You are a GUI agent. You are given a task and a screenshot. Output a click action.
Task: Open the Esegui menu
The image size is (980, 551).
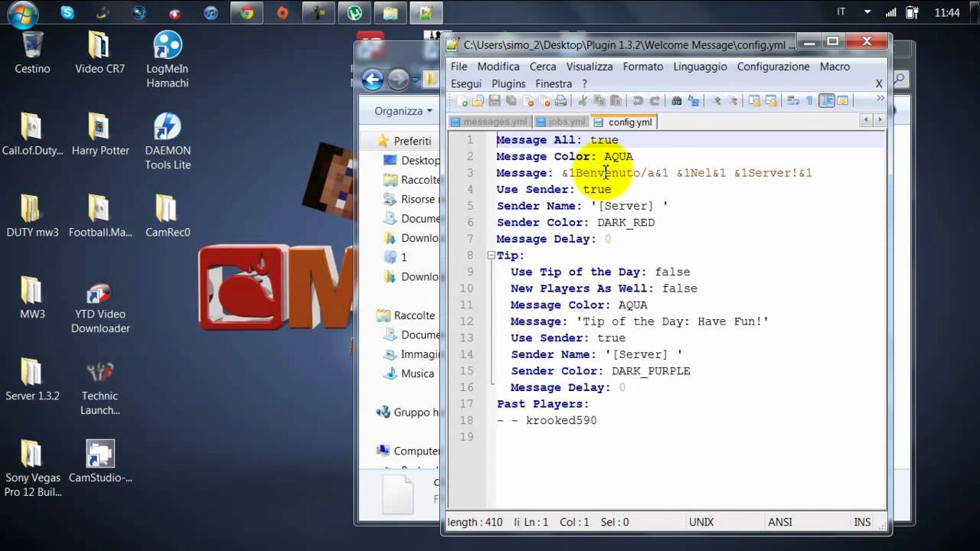[466, 83]
